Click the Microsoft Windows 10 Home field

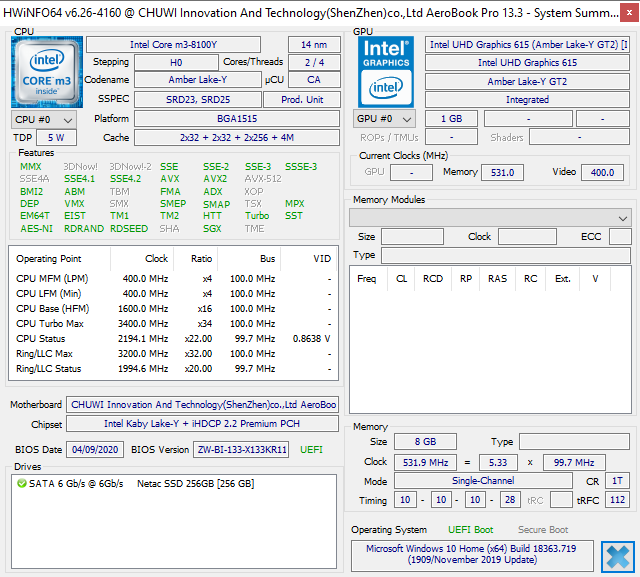click(x=472, y=554)
